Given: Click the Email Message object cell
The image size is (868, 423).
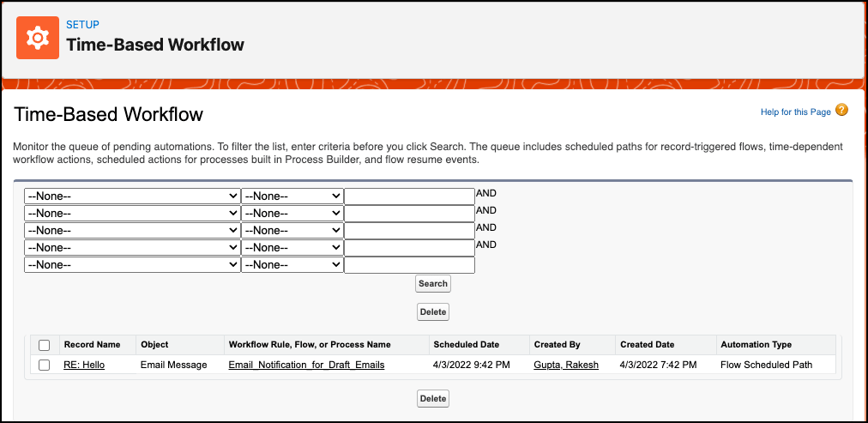Looking at the screenshot, I should 174,365.
